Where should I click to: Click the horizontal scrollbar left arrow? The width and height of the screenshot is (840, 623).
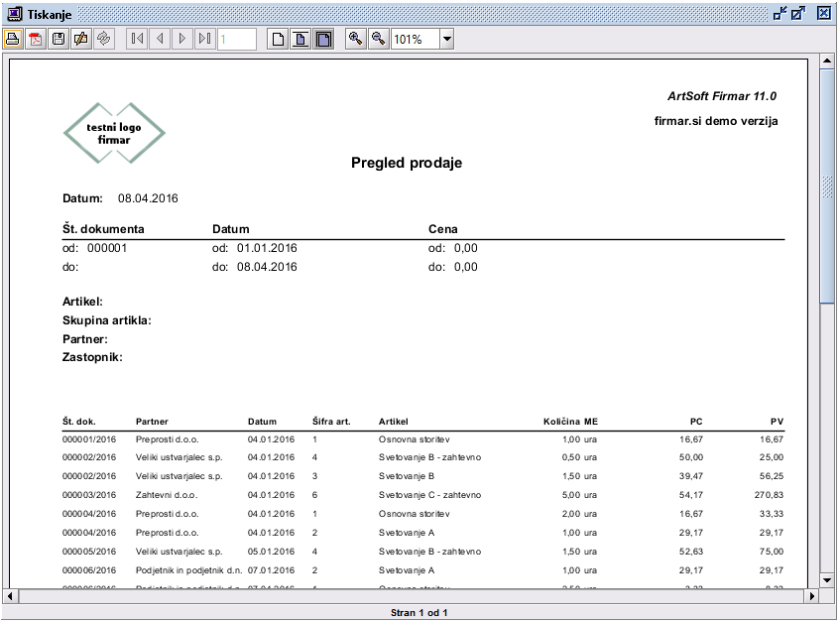pos(10,595)
